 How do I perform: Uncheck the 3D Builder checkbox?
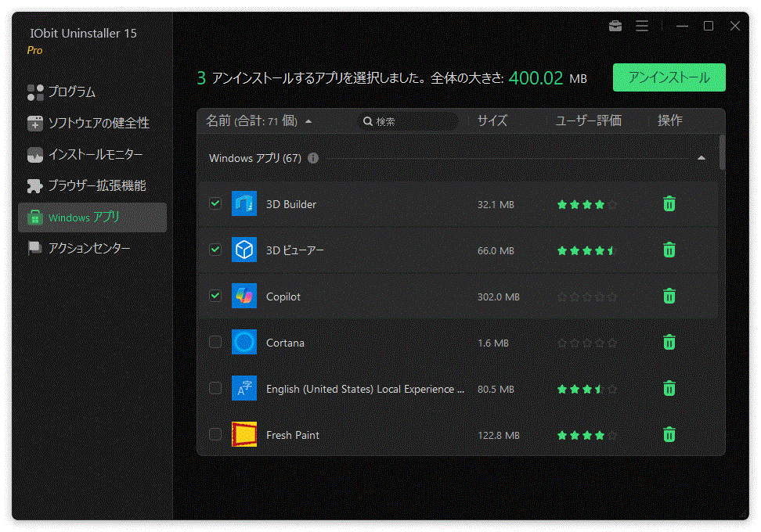pos(215,203)
